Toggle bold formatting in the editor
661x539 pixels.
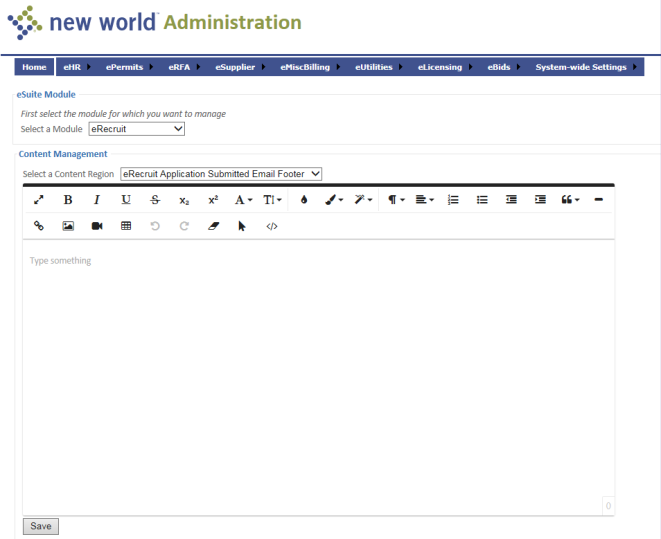(68, 200)
